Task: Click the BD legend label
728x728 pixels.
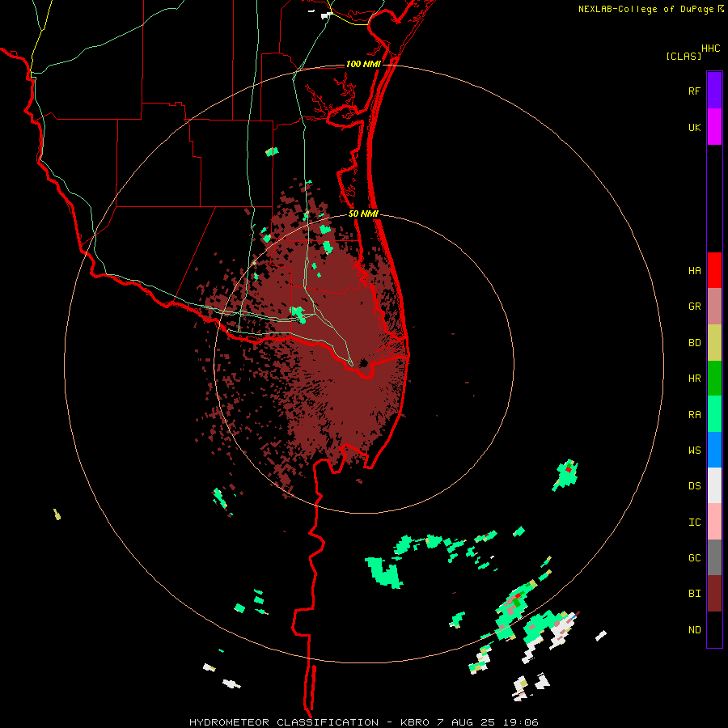Action: click(x=694, y=343)
